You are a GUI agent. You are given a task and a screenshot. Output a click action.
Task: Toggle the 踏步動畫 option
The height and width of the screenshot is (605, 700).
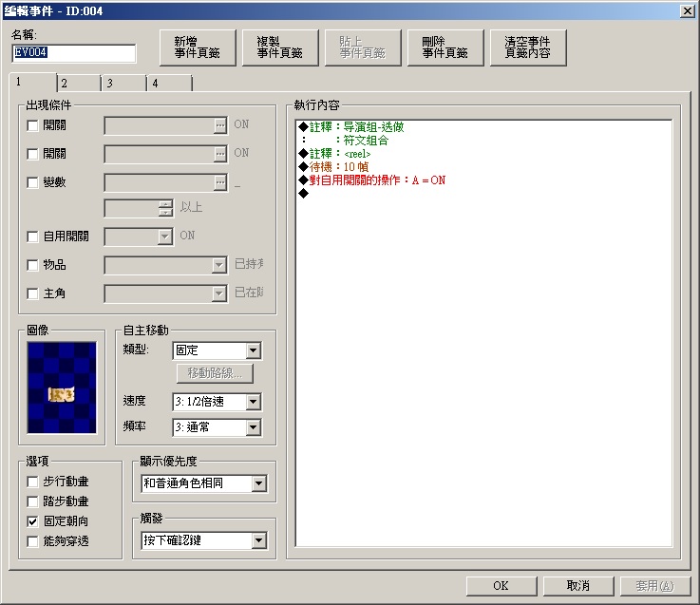pos(32,501)
